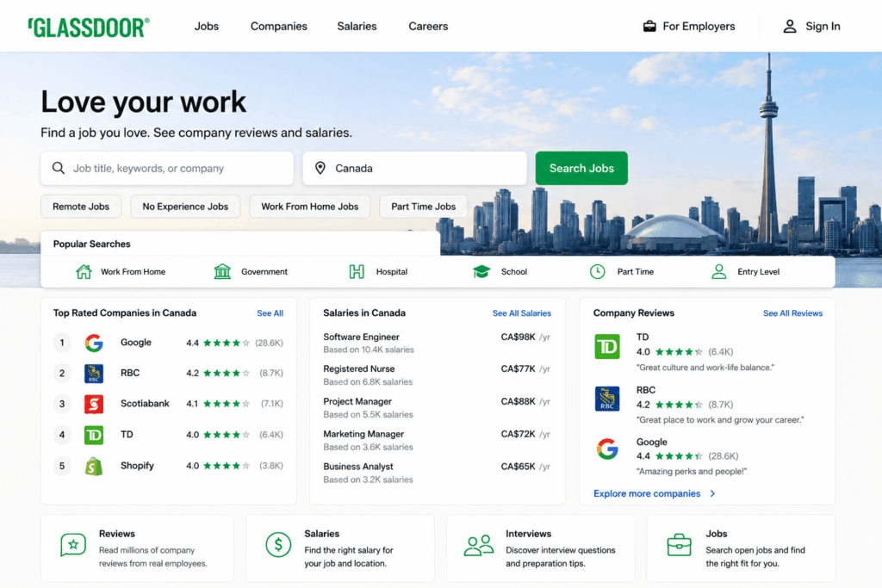The height and width of the screenshot is (588, 882).
Task: Open See All Reviews link
Action: [x=792, y=313]
